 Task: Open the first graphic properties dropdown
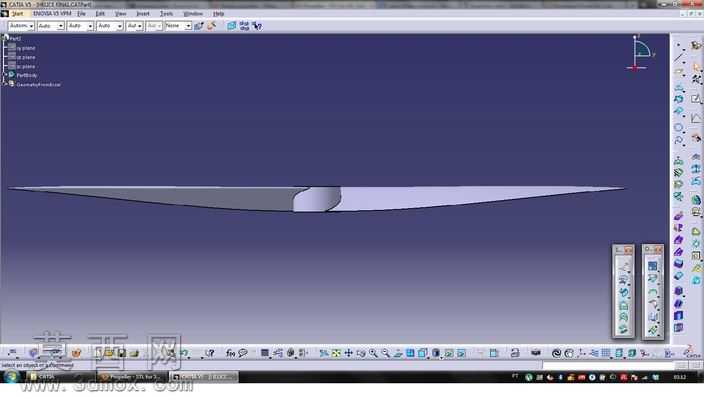(x=21, y=26)
